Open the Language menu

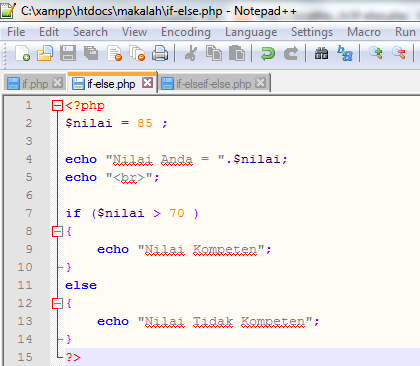(251, 32)
